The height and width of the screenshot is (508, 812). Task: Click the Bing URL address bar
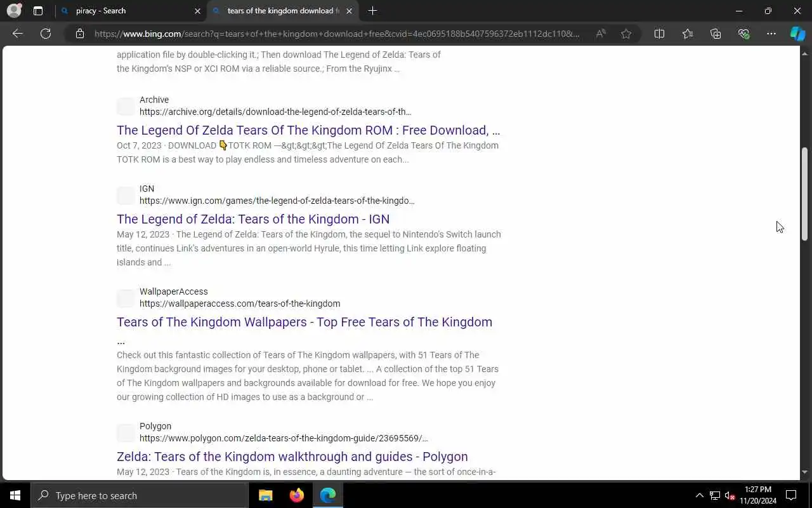[x=336, y=34]
